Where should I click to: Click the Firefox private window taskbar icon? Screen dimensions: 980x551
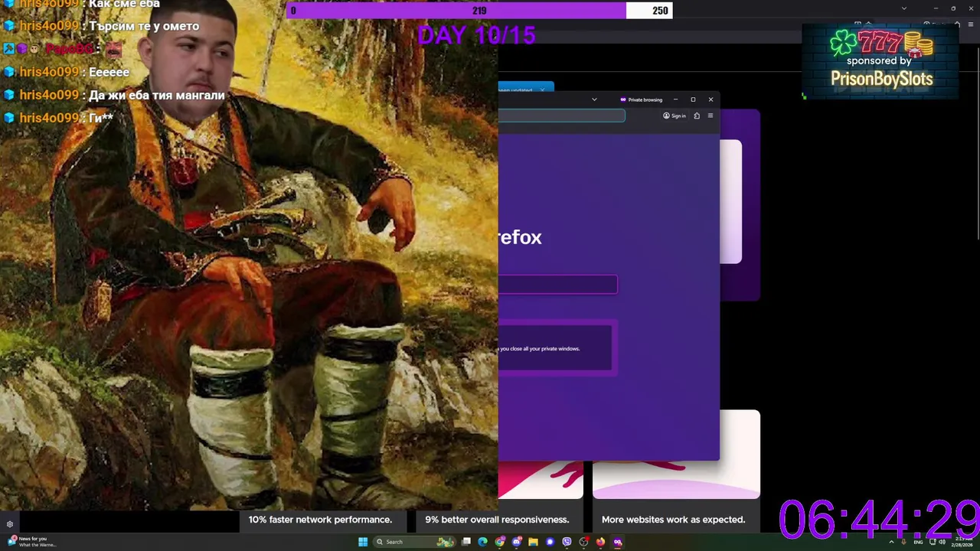click(x=617, y=542)
